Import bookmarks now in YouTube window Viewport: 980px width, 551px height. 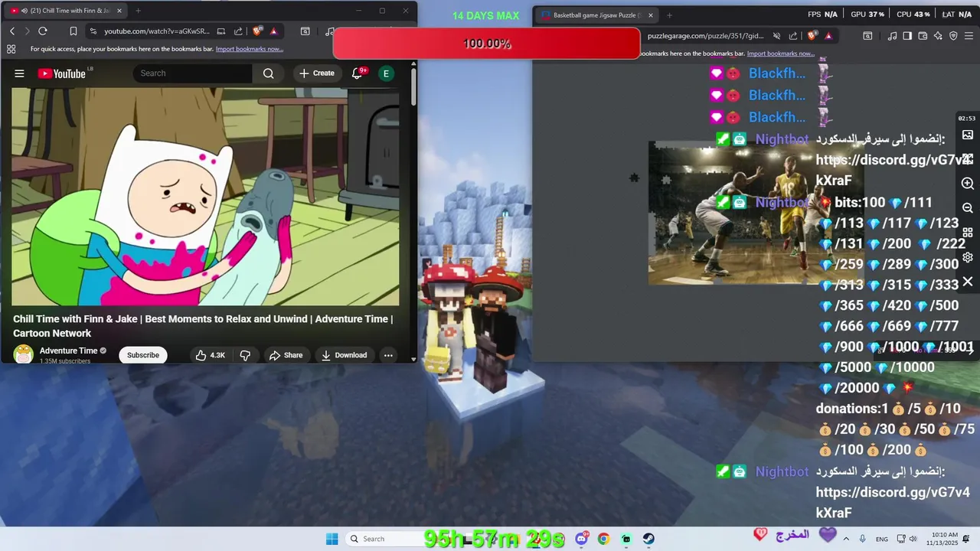point(250,49)
